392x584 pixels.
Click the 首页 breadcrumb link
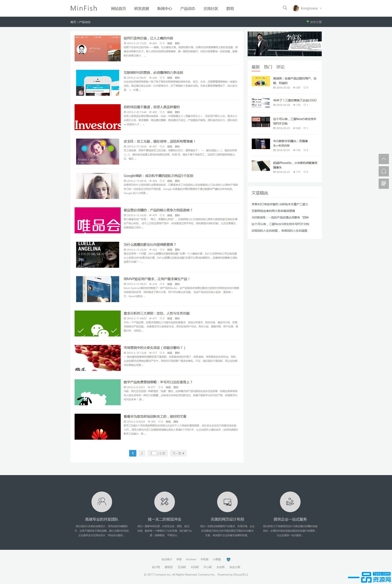click(x=73, y=22)
